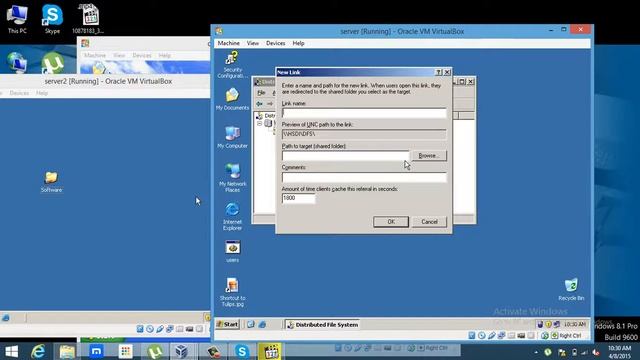This screenshot has height=360, width=640.
Task: Open Help menu in server VirtualBox window
Action: (298, 43)
